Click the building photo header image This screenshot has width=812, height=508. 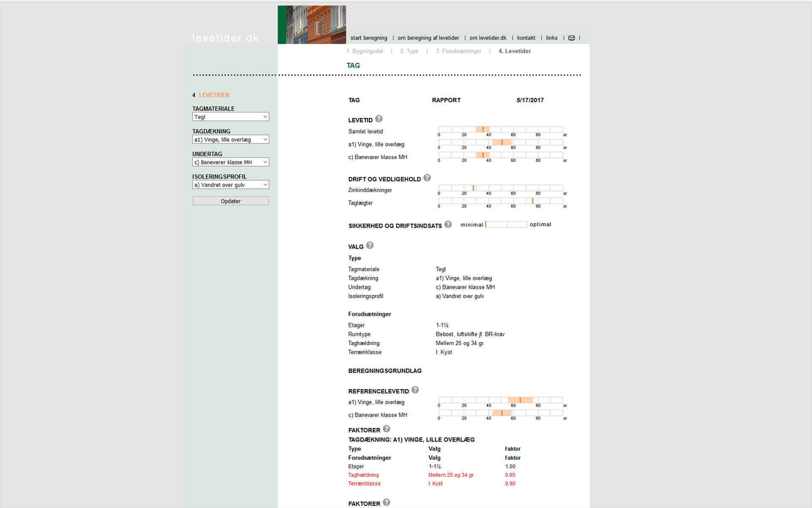tap(312, 25)
